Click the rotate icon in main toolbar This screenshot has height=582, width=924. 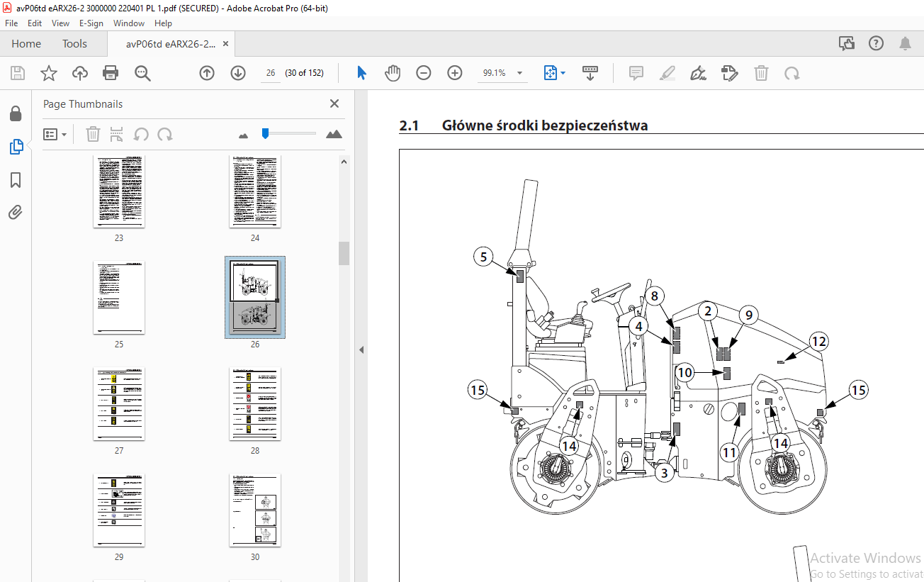(x=792, y=73)
